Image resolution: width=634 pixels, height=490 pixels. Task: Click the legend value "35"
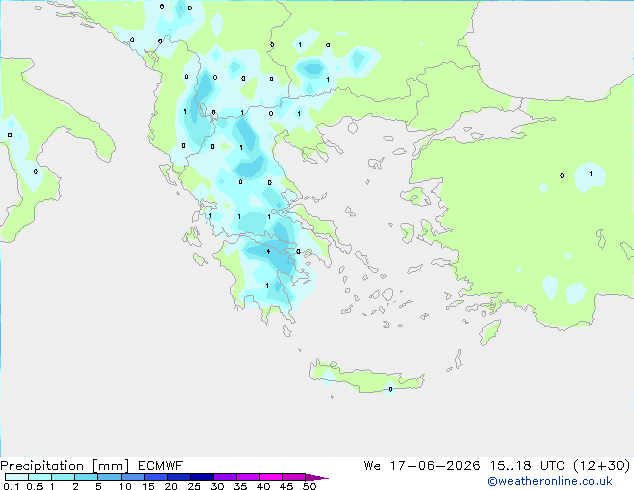click(x=240, y=486)
